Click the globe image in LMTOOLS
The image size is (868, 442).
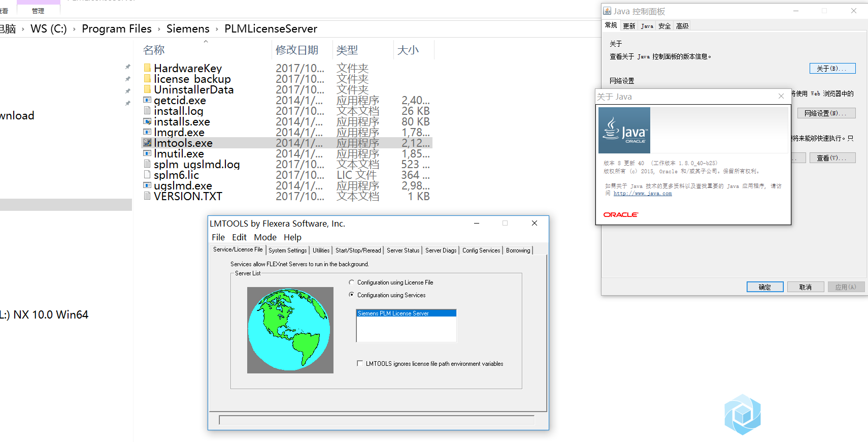tap(290, 330)
